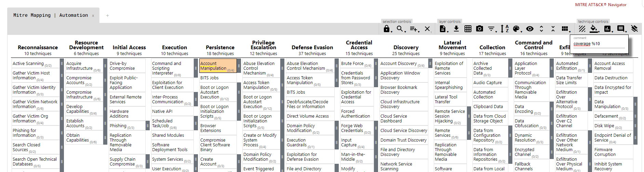
Task: Toggle state with diagonal stripes icon
Action: [582, 29]
